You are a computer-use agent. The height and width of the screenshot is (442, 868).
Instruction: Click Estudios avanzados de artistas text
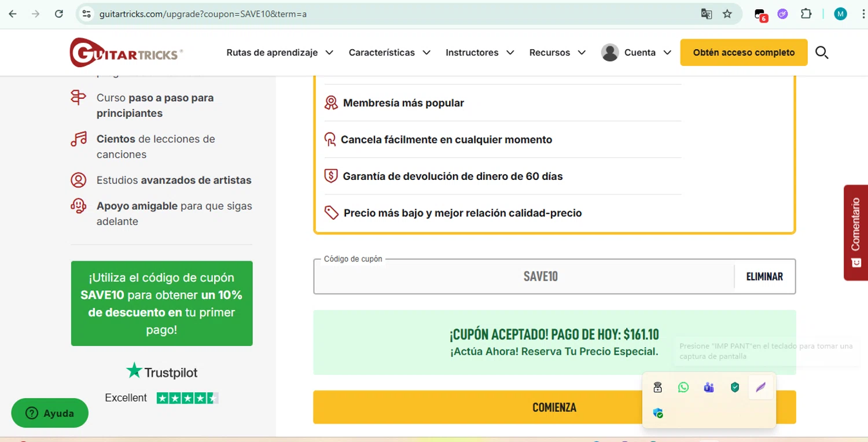[174, 180]
